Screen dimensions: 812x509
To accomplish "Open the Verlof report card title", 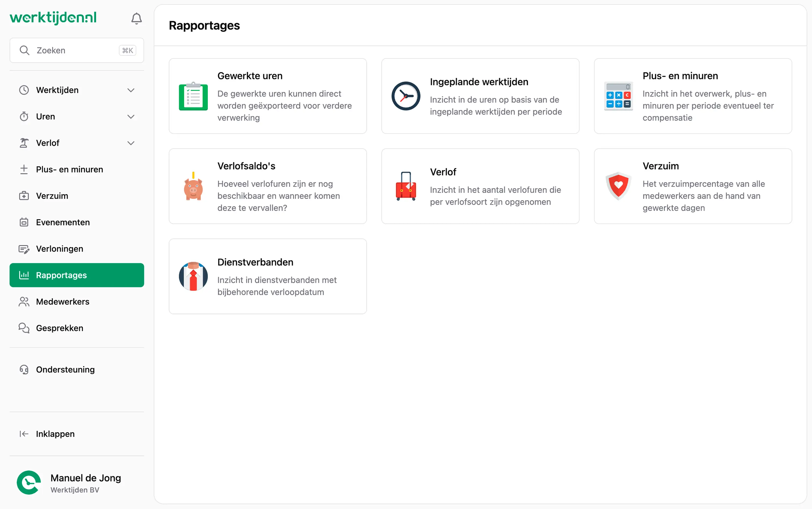I will tap(443, 172).
